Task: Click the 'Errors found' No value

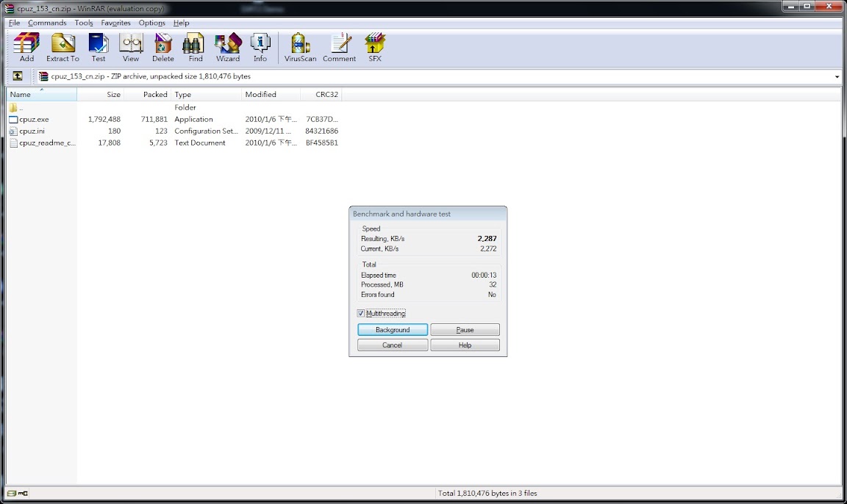Action: [492, 295]
